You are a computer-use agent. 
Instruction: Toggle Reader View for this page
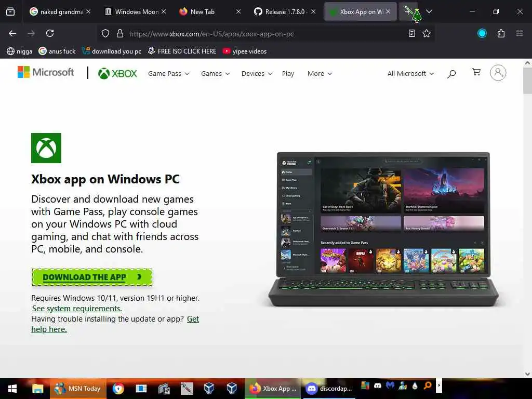click(412, 33)
